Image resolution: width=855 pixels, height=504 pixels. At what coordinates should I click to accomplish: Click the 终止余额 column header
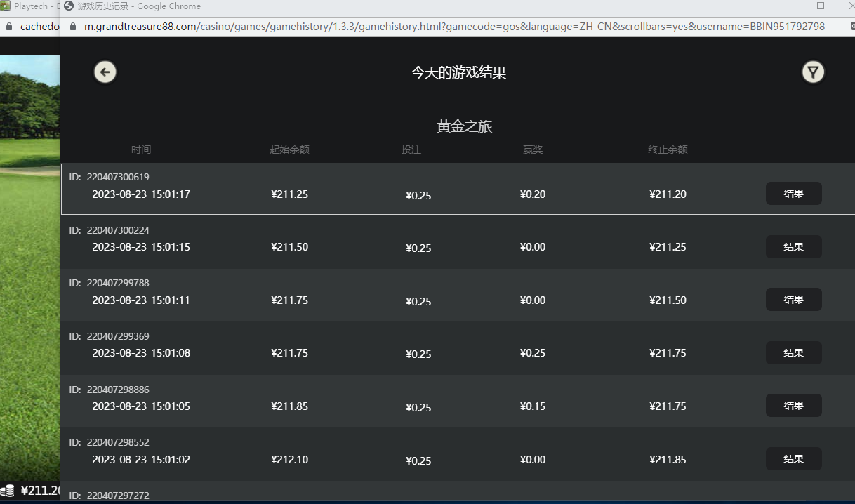pyautogui.click(x=668, y=150)
